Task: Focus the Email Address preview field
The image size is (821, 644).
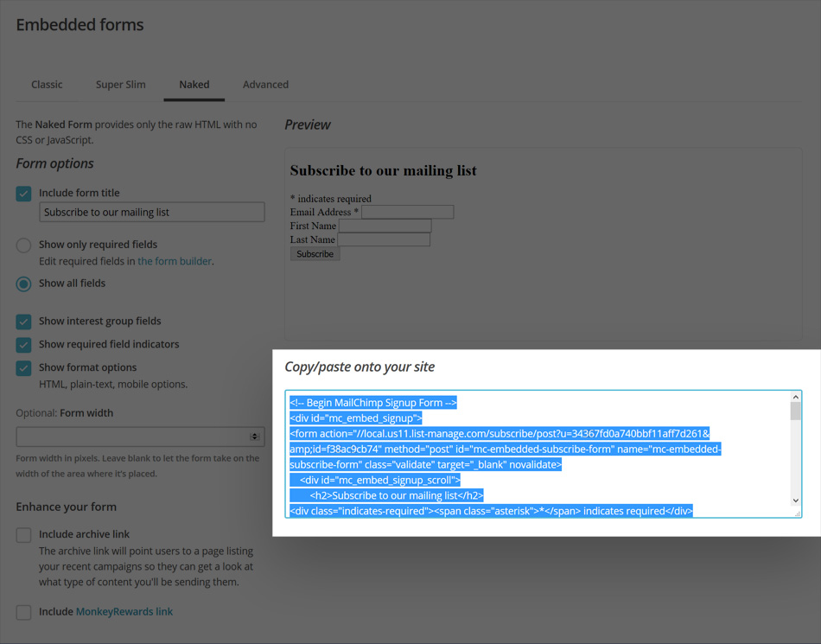Action: coord(407,212)
